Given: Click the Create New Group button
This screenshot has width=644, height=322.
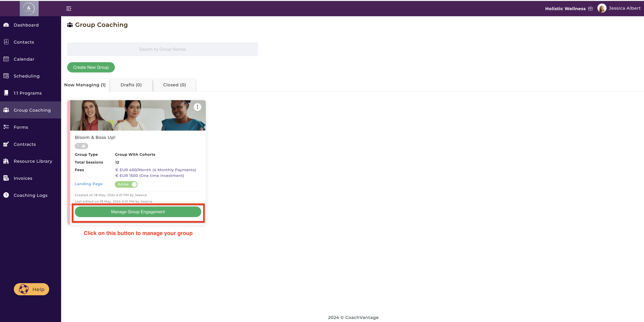Looking at the screenshot, I should 91,67.
